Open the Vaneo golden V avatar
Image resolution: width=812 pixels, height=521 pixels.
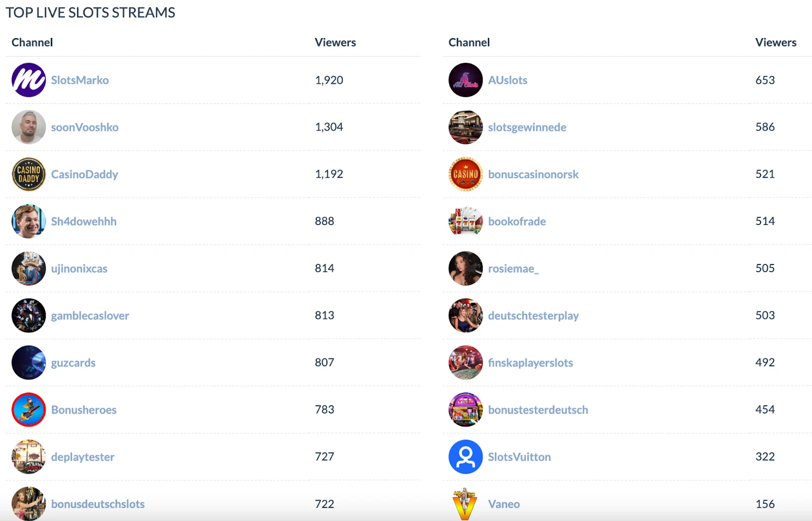click(465, 504)
